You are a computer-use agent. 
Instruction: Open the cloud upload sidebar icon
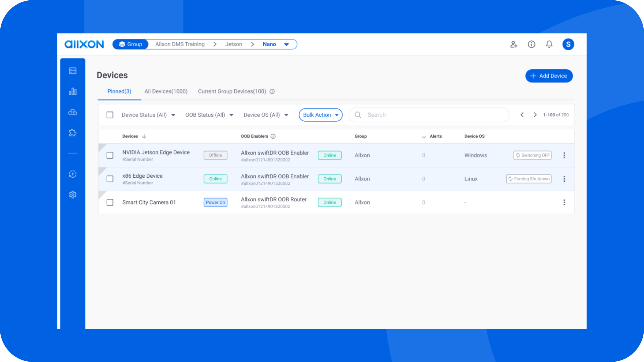(x=73, y=112)
